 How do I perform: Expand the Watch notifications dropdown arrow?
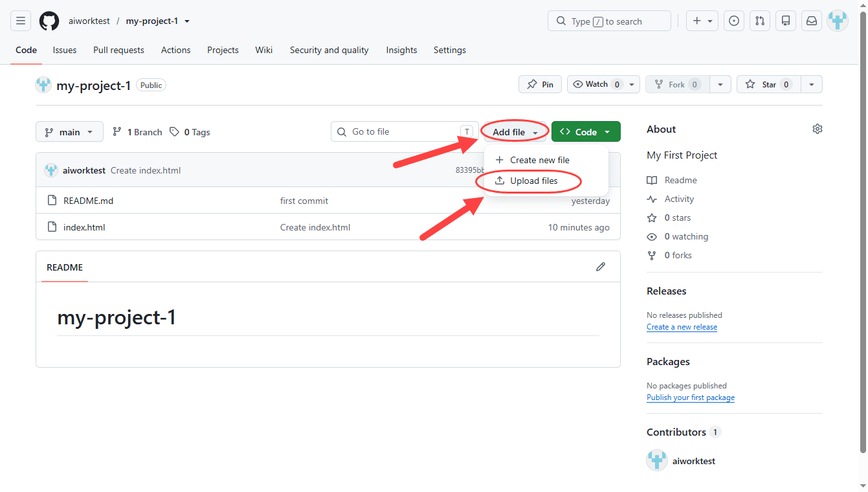click(x=633, y=84)
